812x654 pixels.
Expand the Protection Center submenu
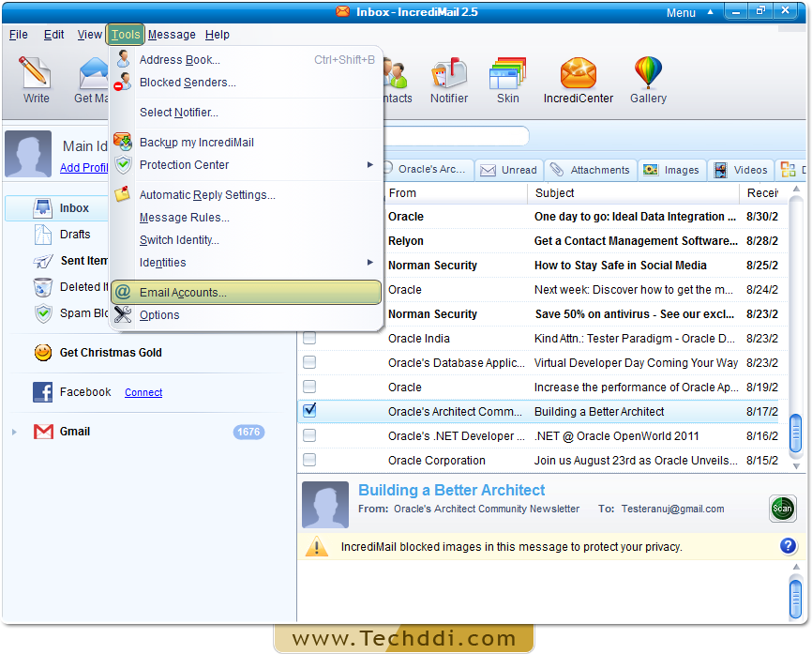pyautogui.click(x=370, y=165)
